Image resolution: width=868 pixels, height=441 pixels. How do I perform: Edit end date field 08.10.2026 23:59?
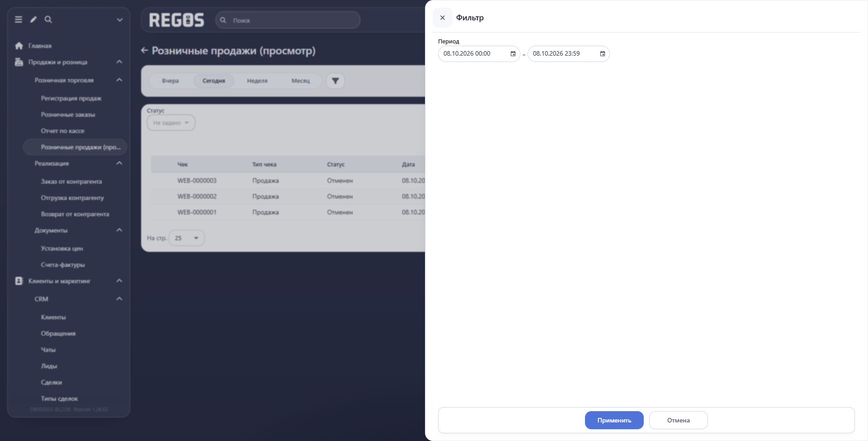tap(568, 54)
